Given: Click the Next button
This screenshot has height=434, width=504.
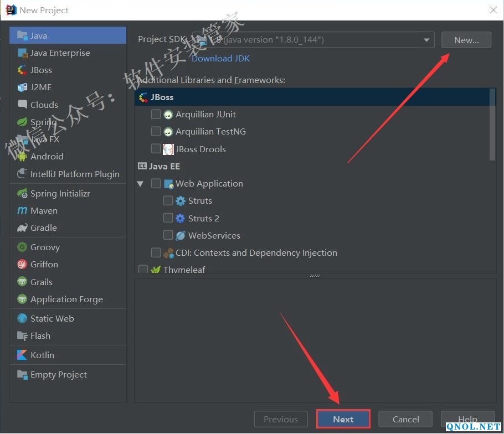Looking at the screenshot, I should 343,419.
